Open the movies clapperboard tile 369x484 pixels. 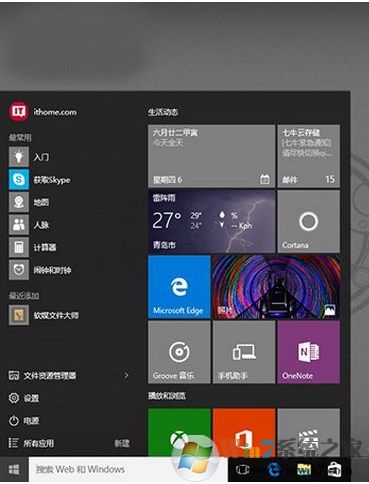click(x=309, y=432)
